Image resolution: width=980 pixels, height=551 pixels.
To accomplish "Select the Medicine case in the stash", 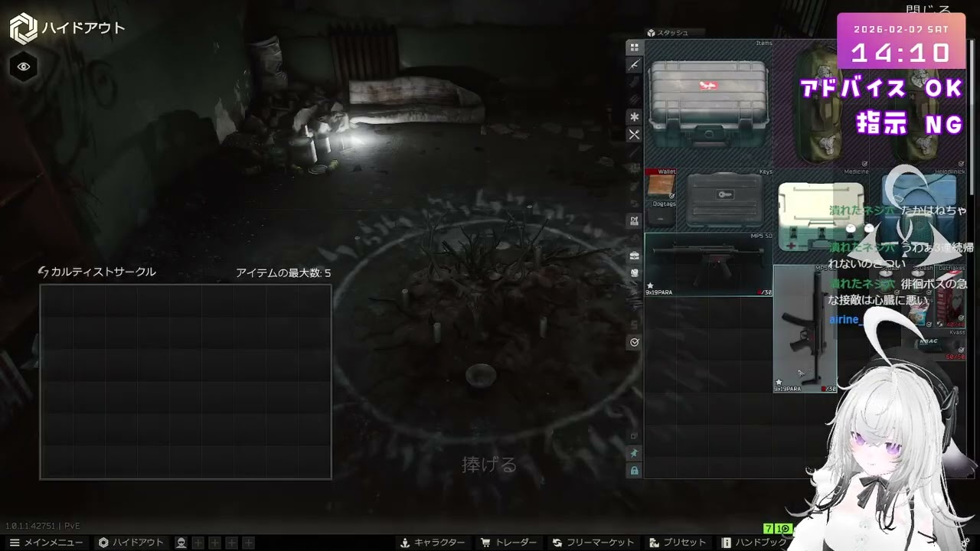I will tap(821, 217).
